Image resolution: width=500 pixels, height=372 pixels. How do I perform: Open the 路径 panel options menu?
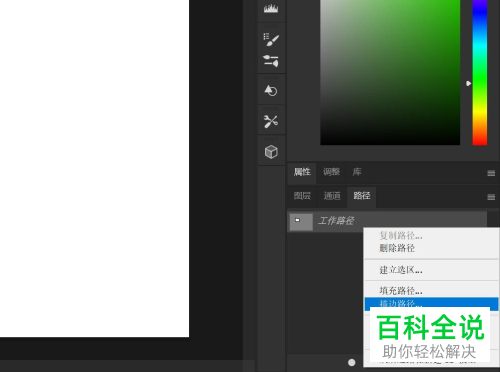coord(491,197)
